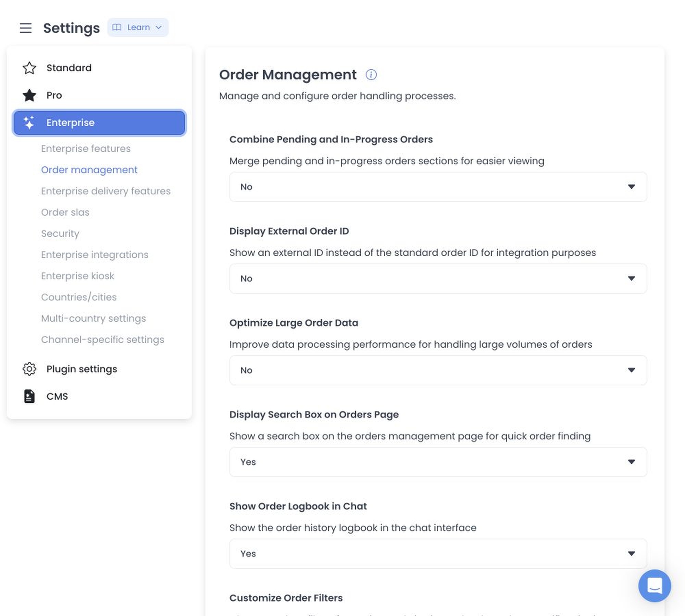
Task: Open Countries/cities settings
Action: point(79,297)
